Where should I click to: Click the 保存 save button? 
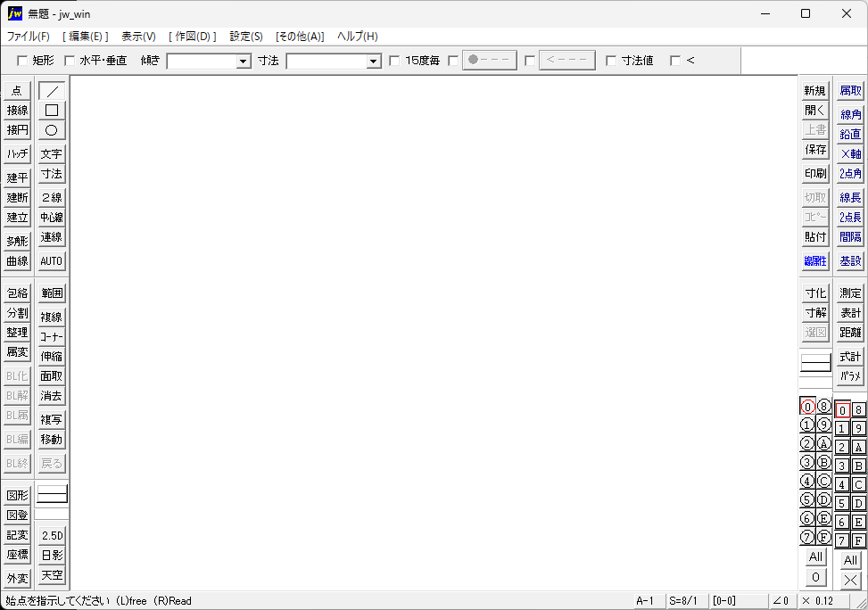(x=815, y=150)
